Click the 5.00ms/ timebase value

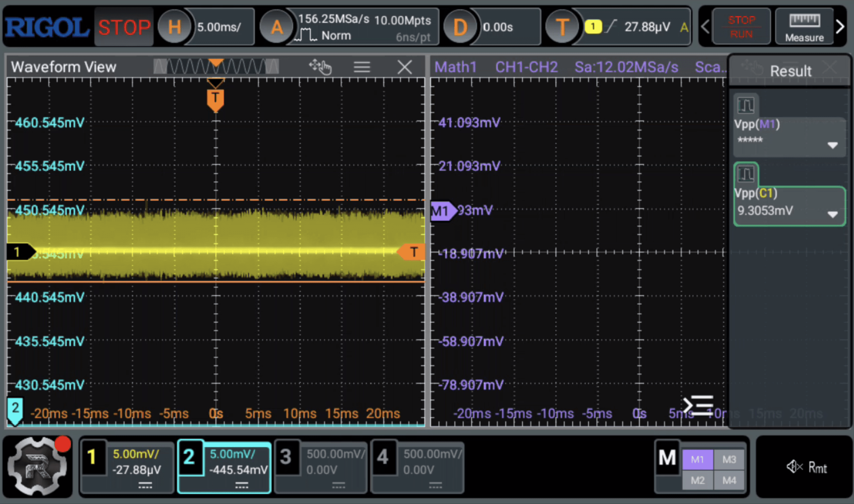click(x=220, y=27)
